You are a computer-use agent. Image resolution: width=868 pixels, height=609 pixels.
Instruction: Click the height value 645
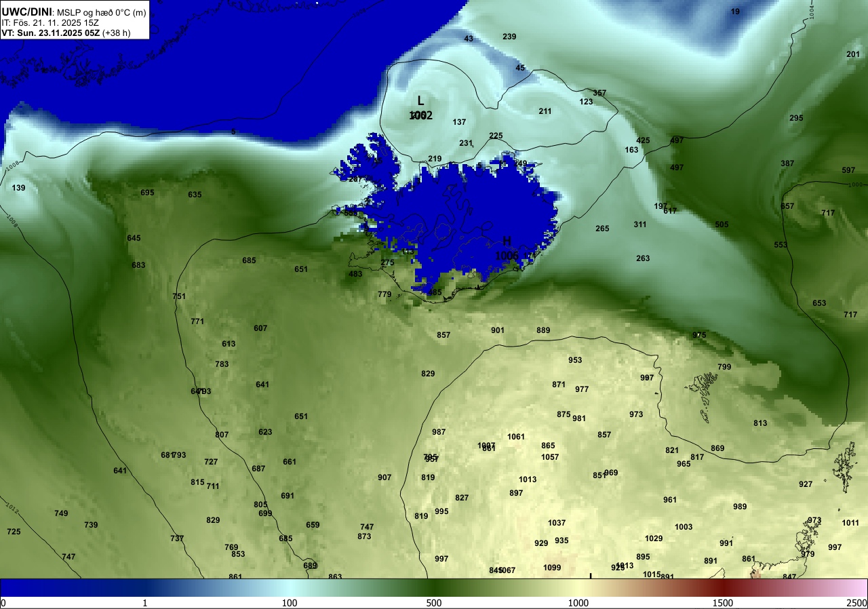pyautogui.click(x=134, y=238)
